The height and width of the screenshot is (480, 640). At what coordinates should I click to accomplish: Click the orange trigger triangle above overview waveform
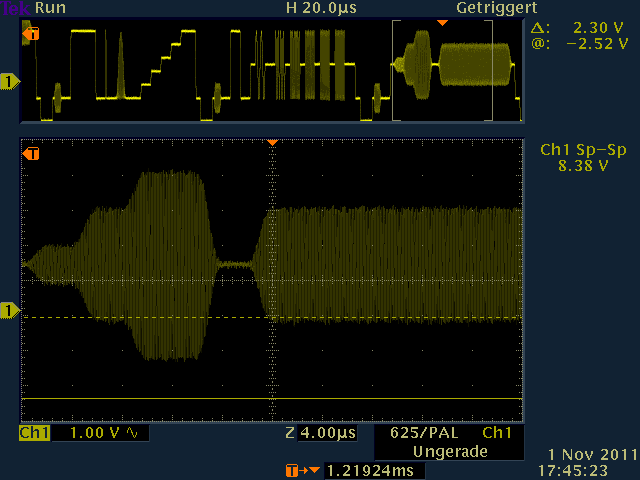tap(443, 22)
